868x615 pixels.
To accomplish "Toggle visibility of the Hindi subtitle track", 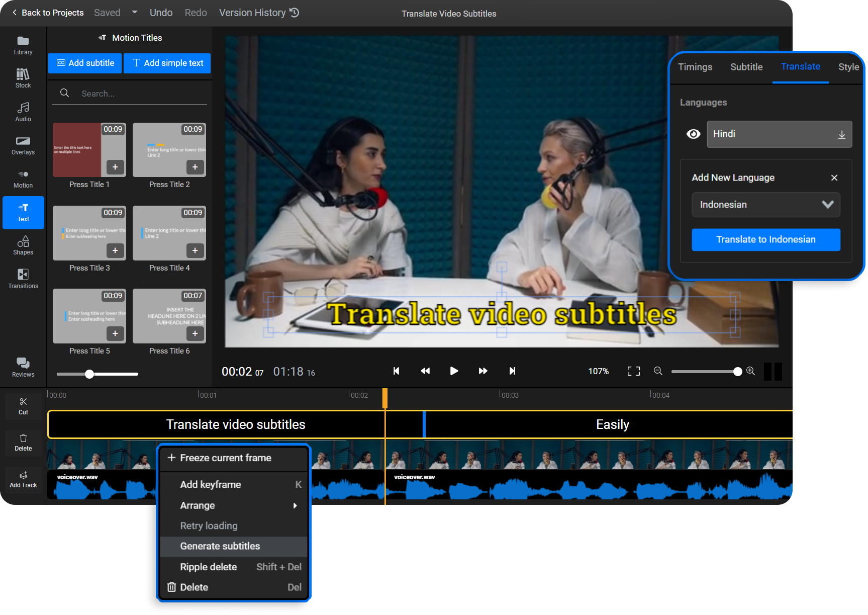I will coord(694,134).
